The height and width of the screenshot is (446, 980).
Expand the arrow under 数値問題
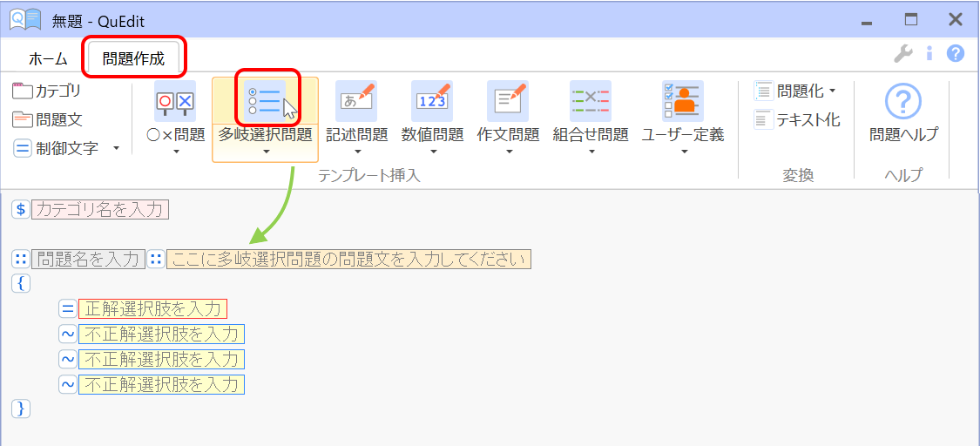pos(432,152)
